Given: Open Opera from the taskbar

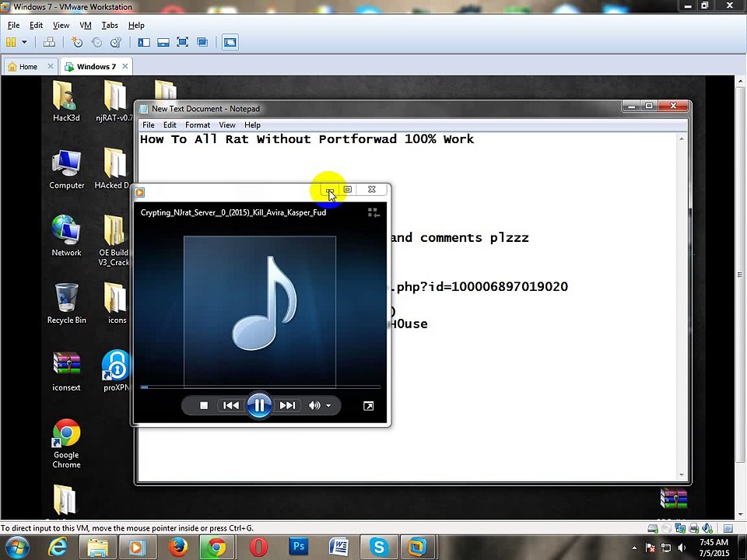Looking at the screenshot, I should [258, 548].
